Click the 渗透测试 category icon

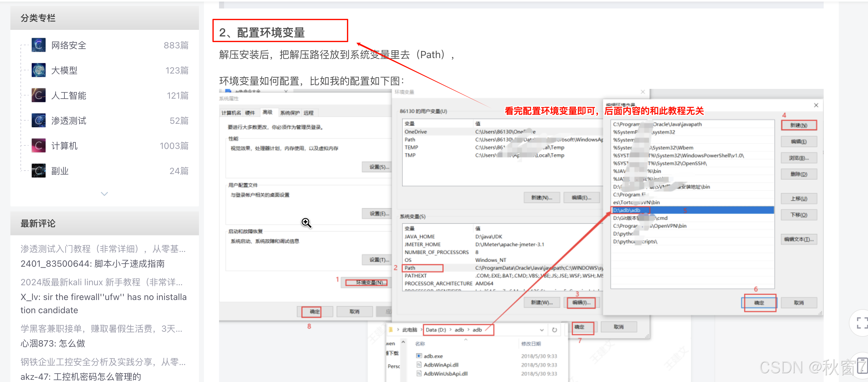coord(38,120)
